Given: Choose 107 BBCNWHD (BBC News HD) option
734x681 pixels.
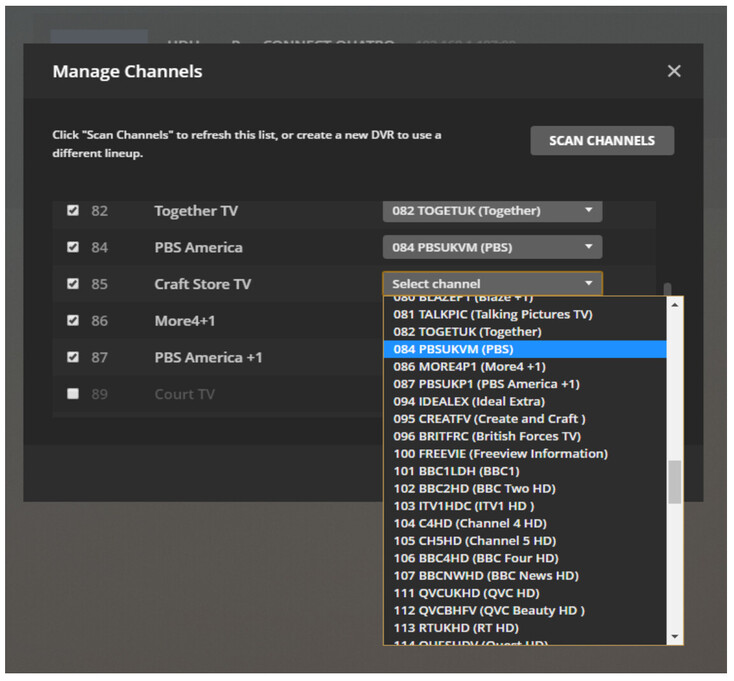Looking at the screenshot, I should pos(524,576).
